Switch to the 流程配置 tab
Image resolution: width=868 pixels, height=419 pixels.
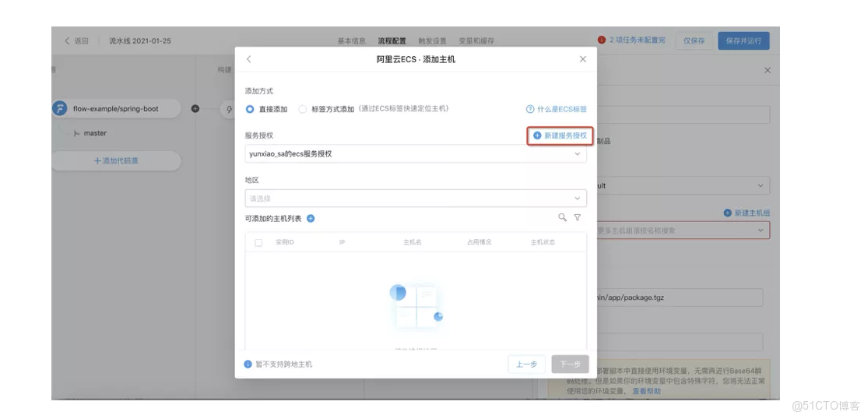pos(392,41)
